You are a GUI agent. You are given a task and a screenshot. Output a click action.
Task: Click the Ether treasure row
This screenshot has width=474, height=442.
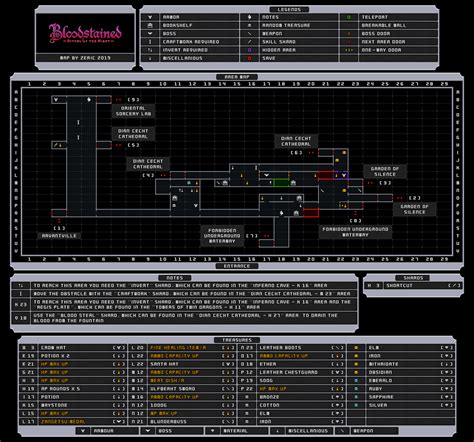pos(292,364)
